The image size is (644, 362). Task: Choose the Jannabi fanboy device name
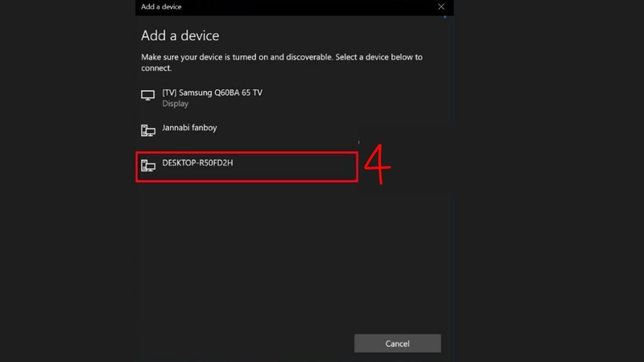click(189, 128)
